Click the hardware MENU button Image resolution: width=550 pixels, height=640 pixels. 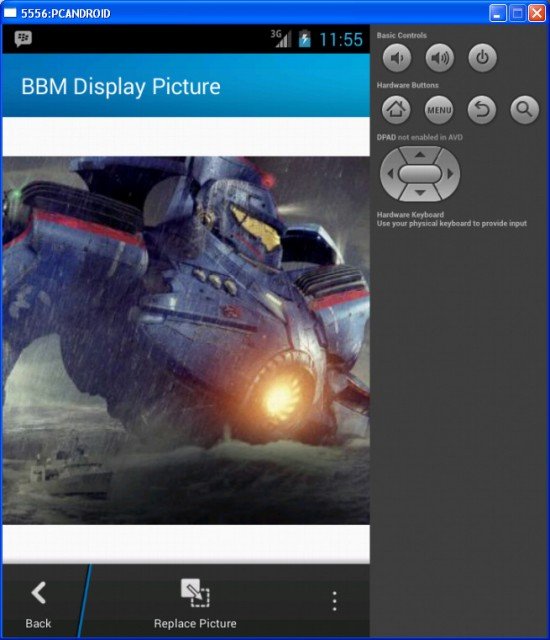pyautogui.click(x=439, y=110)
